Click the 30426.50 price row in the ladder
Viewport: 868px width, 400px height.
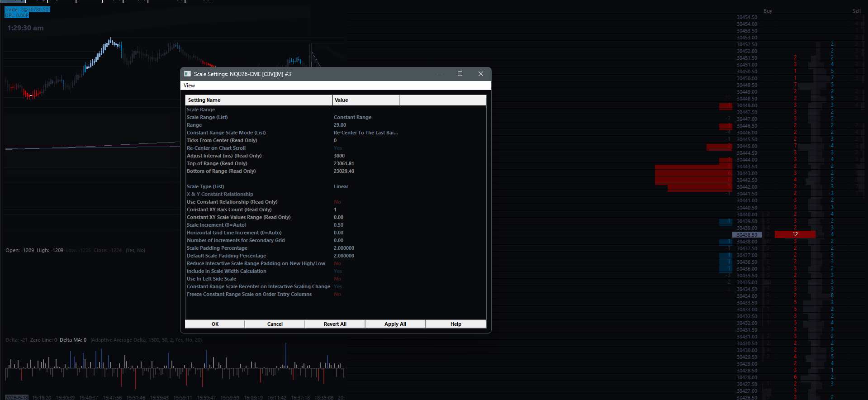[747, 398]
